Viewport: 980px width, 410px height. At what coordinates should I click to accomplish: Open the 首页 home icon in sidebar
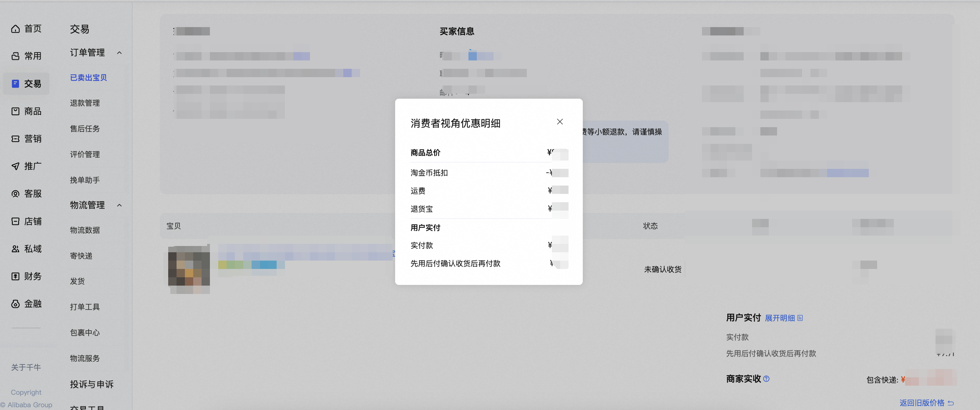point(15,28)
